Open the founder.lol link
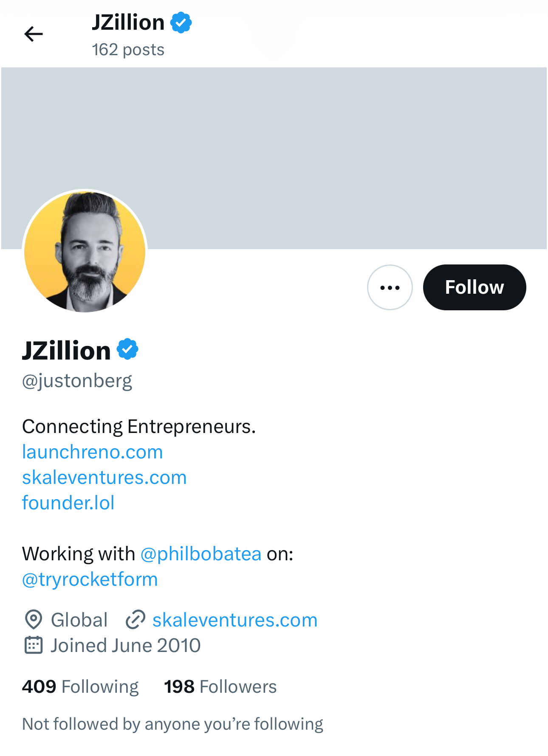The width and height of the screenshot is (548, 756). 68,503
